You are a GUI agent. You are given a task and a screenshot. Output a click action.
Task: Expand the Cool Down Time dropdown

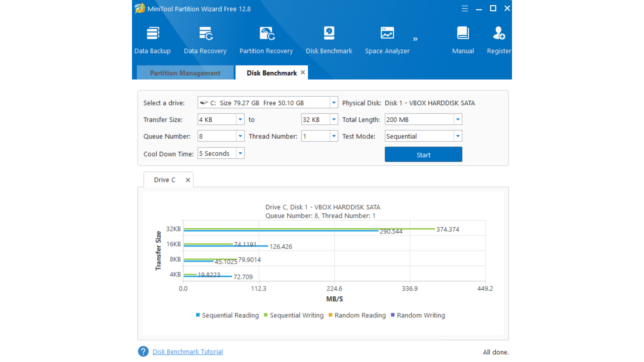[x=240, y=153]
